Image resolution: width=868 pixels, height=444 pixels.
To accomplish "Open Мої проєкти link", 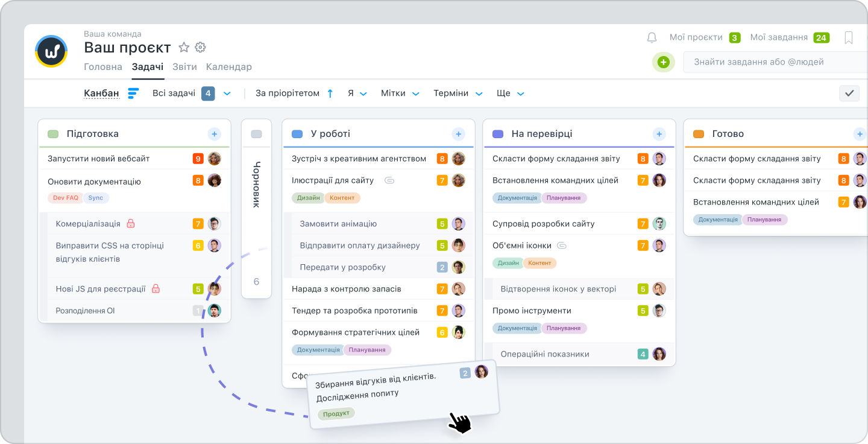I will coord(696,37).
